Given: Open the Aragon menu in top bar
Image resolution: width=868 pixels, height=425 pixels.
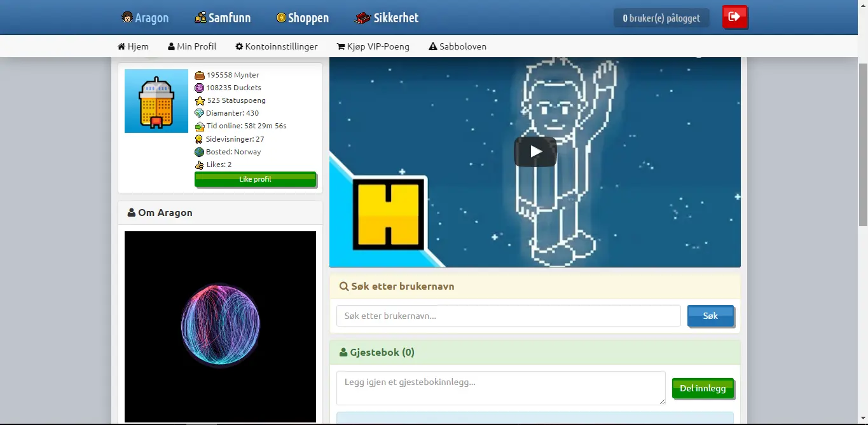Looking at the screenshot, I should (x=146, y=18).
